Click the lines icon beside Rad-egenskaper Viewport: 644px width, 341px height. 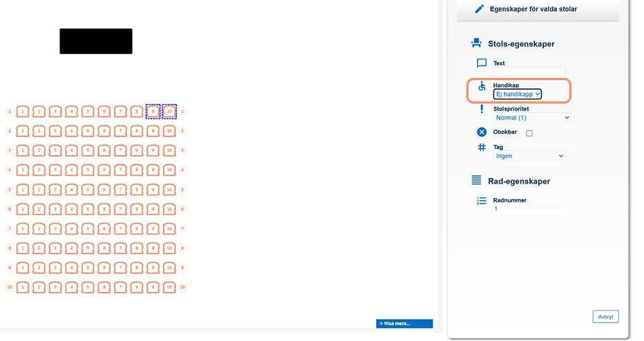(x=476, y=180)
